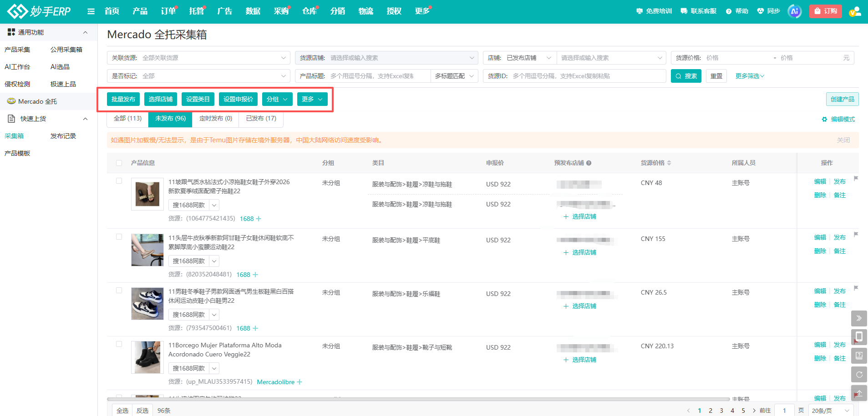
Task: Open 免费培训 in the top bar
Action: (654, 11)
